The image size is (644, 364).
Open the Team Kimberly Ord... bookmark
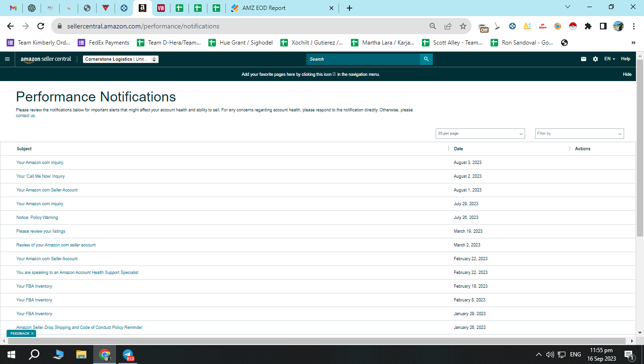[x=38, y=43]
